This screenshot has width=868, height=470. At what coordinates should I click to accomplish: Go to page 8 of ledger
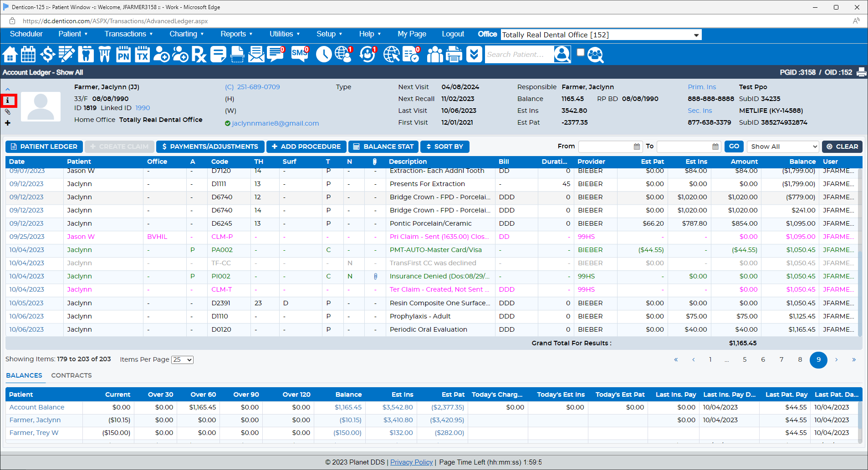(800, 359)
